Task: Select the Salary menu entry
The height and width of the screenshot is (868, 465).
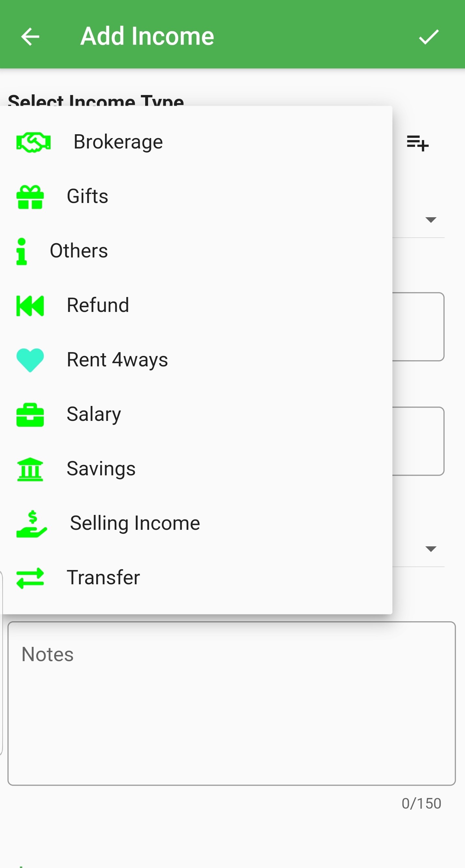Action: click(94, 414)
